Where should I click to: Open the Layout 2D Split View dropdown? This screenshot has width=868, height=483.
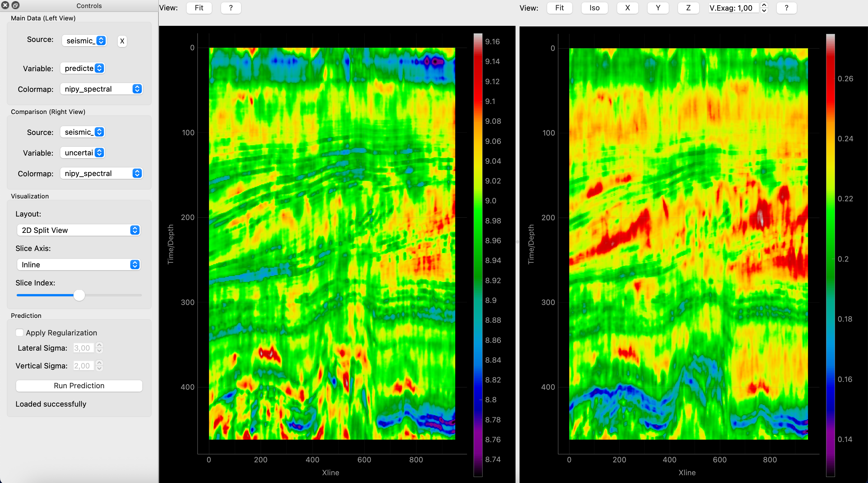[79, 230]
